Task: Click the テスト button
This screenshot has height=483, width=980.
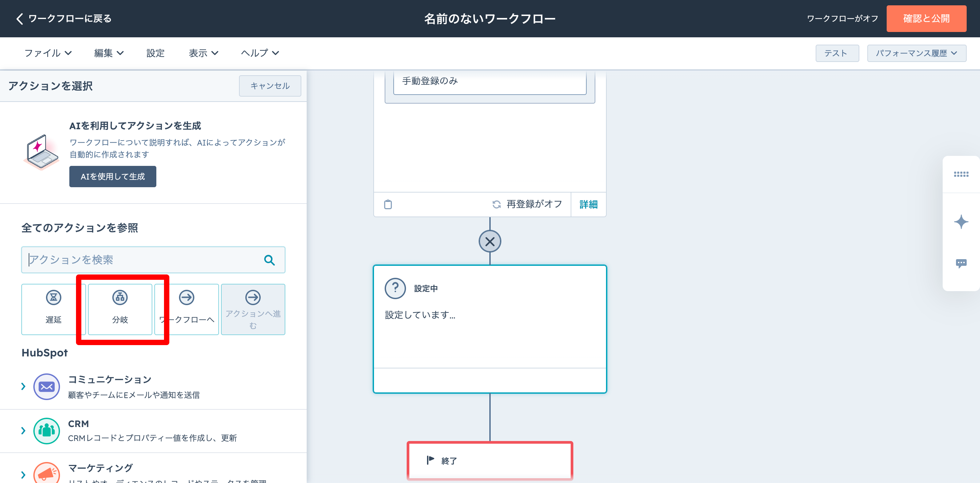Action: click(x=837, y=53)
